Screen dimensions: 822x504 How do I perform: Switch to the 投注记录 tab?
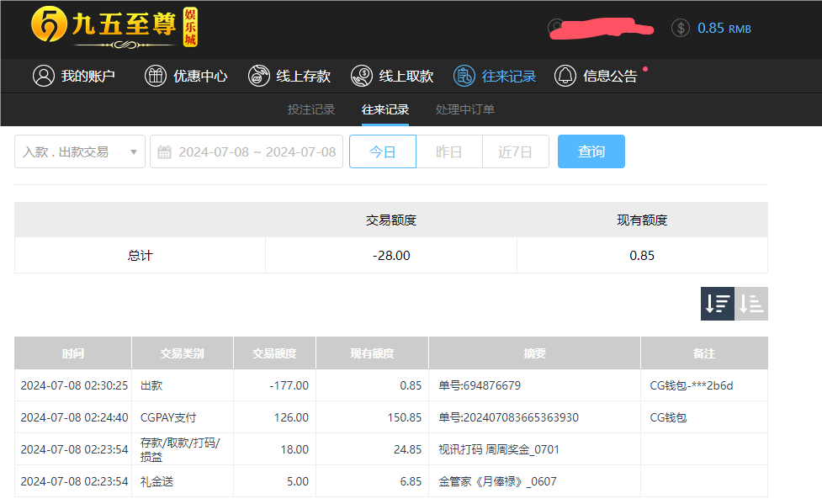[x=311, y=109]
